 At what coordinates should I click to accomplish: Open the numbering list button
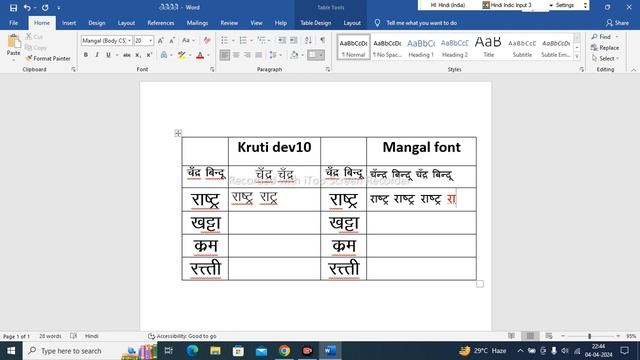[243, 40]
